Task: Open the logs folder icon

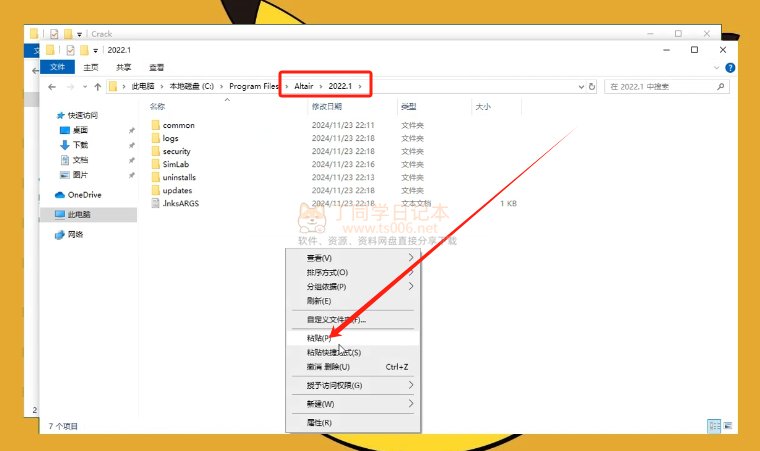Action: click(156, 138)
